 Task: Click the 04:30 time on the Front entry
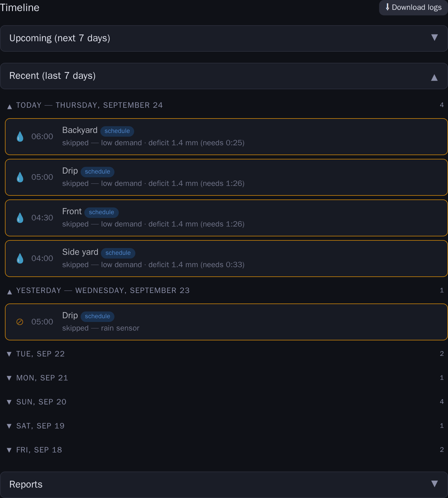[x=42, y=218]
